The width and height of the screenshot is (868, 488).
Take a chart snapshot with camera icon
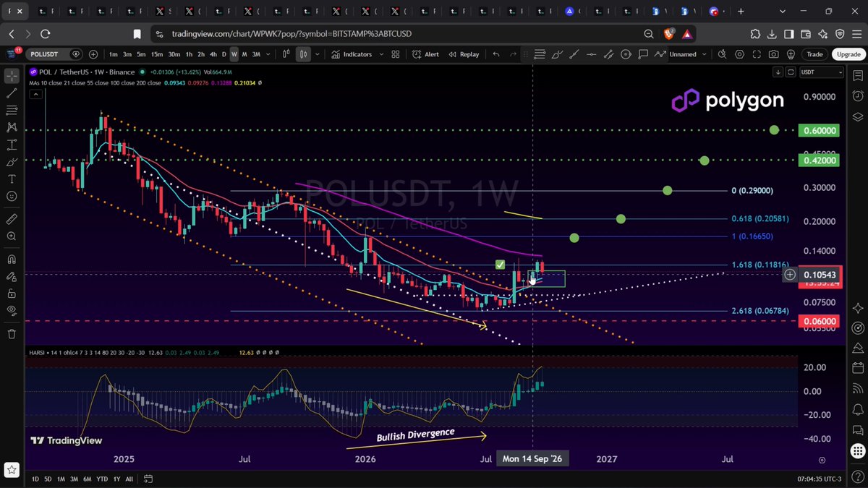[x=774, y=54]
